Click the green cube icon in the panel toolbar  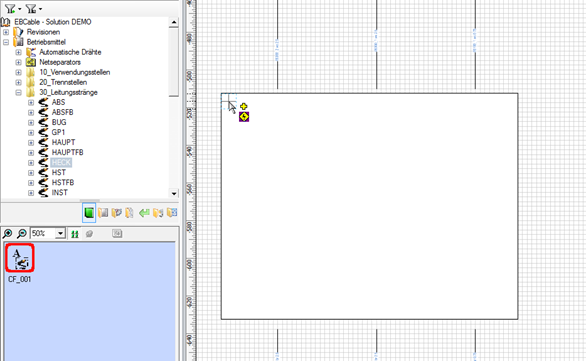coord(89,213)
